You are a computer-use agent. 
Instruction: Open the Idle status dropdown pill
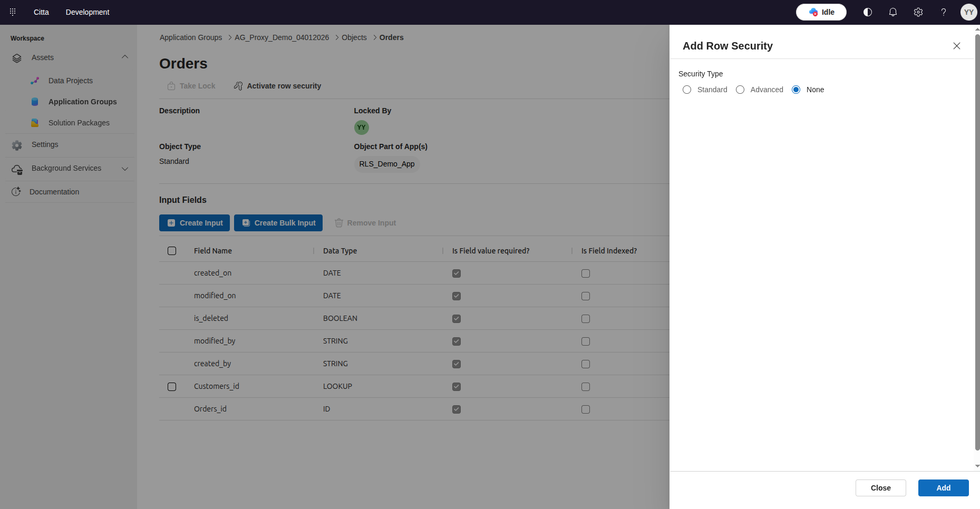[821, 12]
